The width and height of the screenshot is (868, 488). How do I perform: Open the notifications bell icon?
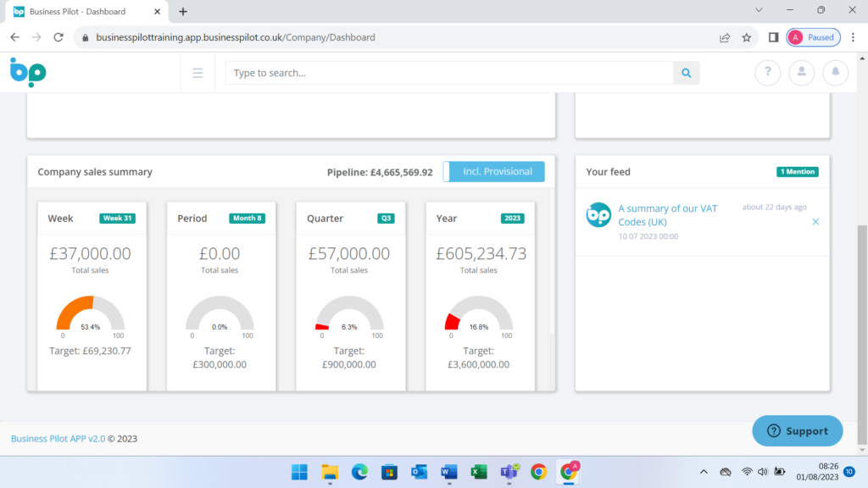[x=835, y=73]
